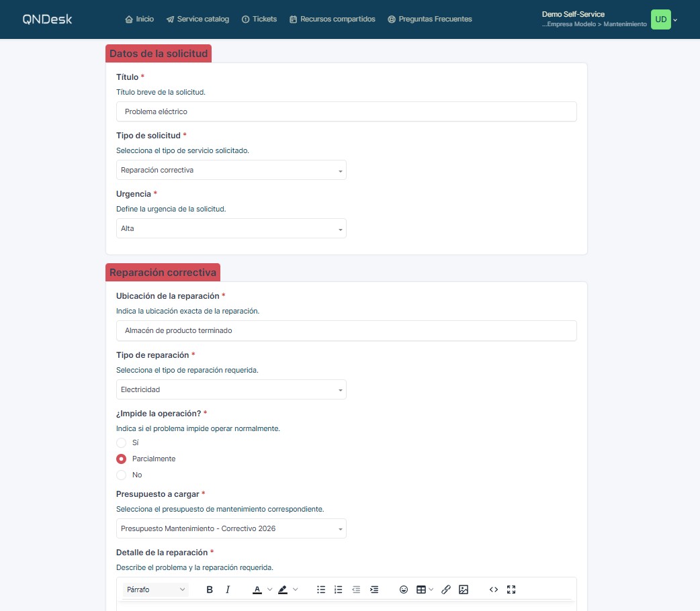700x611 pixels.
Task: Open the Service catalog menu item
Action: [x=198, y=19]
